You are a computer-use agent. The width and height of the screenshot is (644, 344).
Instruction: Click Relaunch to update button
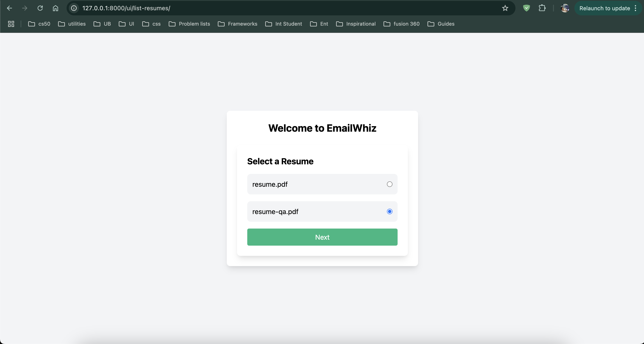(x=604, y=8)
